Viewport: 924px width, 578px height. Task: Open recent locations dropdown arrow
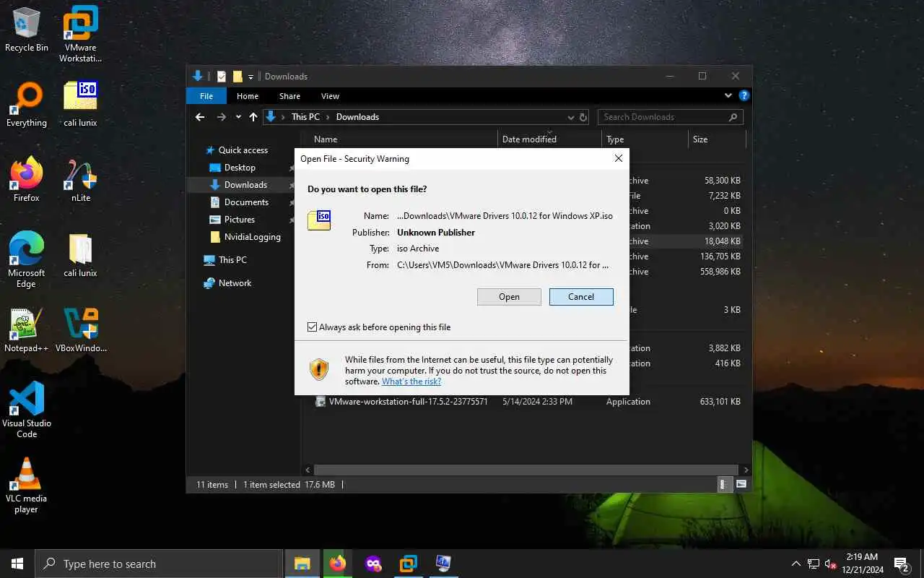(238, 117)
